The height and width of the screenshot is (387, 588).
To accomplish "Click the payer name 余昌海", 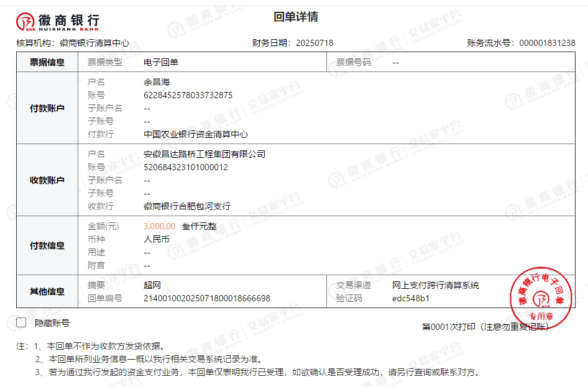I will click(157, 82).
